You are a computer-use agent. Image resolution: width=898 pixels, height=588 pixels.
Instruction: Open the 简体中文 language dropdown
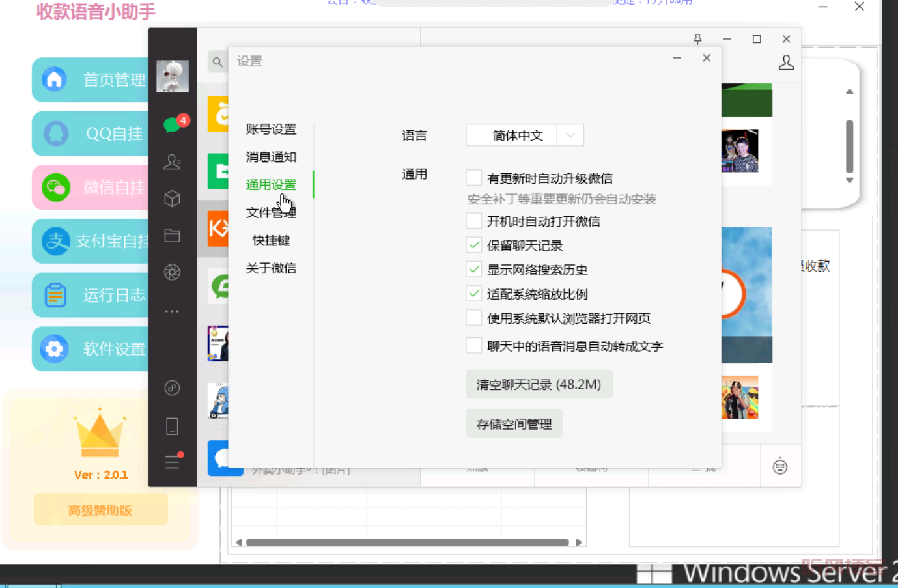tap(525, 135)
